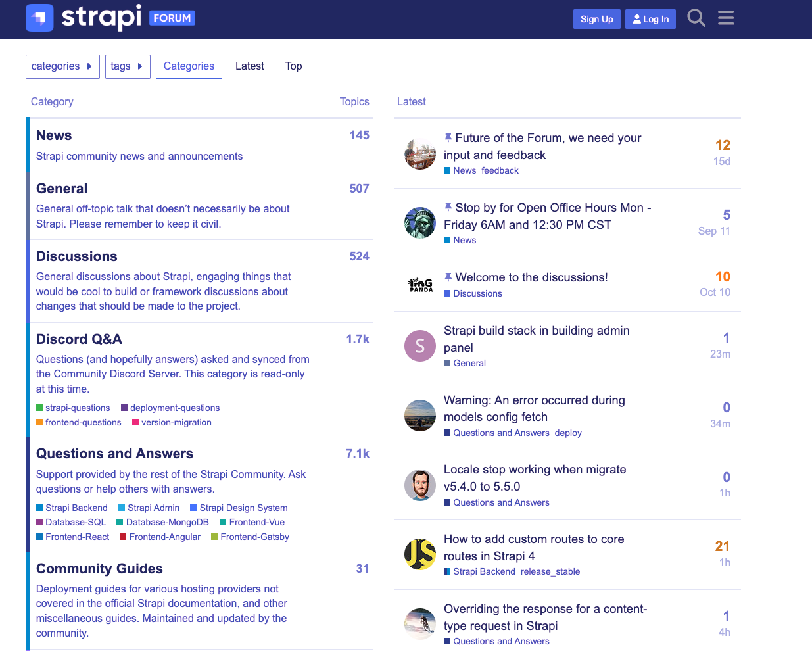Screen dimensions: 812x651
Task: Open the search magnifier icon
Action: pyautogui.click(x=696, y=18)
